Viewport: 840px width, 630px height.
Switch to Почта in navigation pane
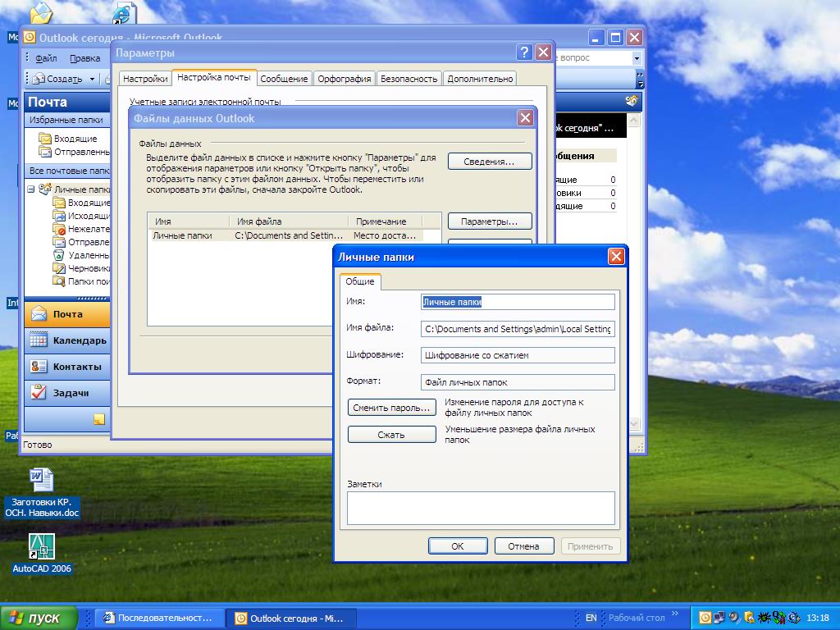[67, 314]
